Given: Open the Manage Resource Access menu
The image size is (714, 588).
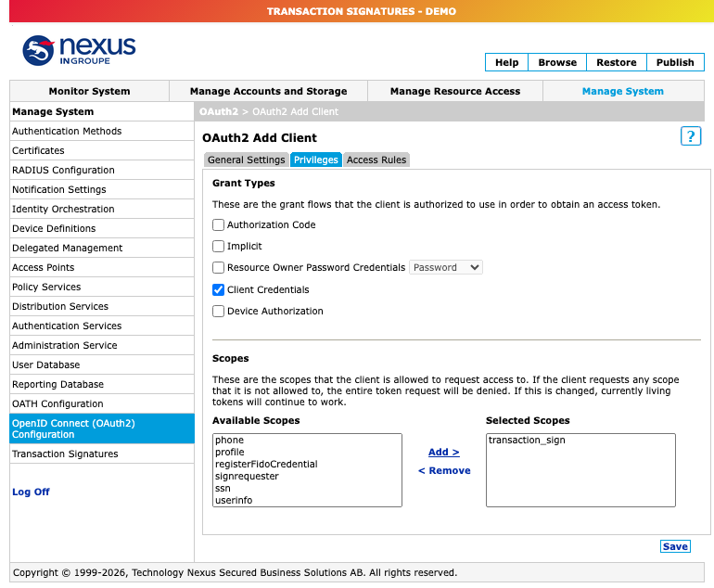Looking at the screenshot, I should coord(455,91).
